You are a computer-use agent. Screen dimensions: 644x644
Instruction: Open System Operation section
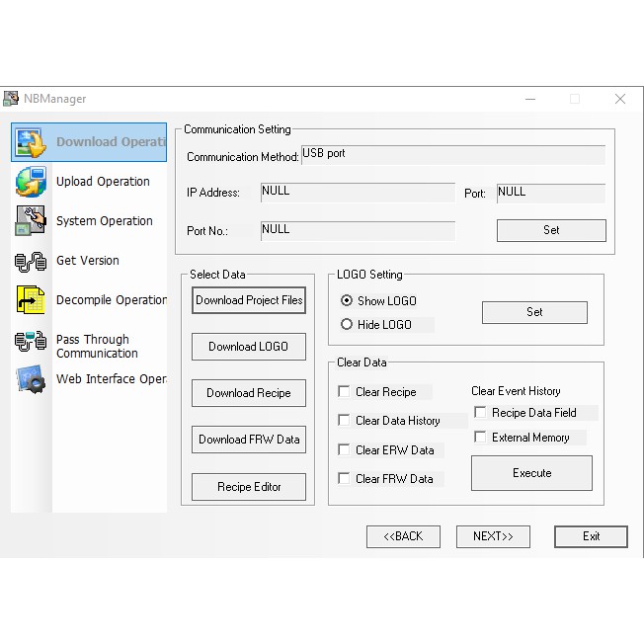[x=105, y=221]
